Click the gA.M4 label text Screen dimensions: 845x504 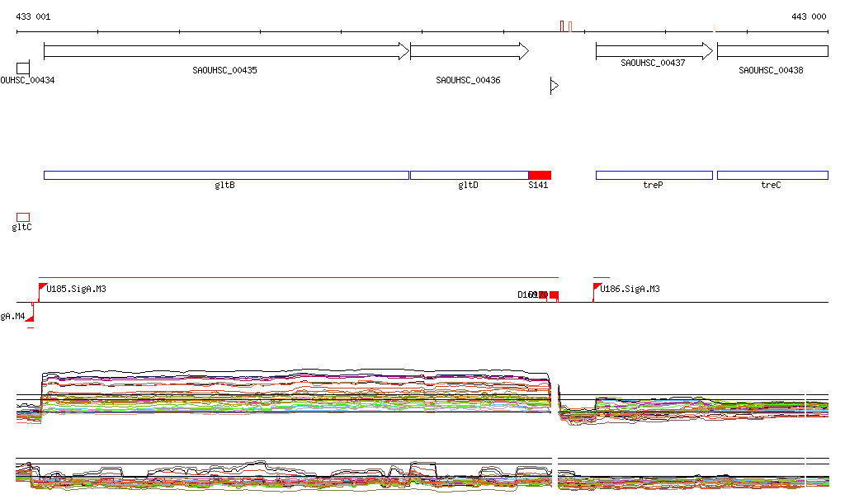[x=12, y=316]
